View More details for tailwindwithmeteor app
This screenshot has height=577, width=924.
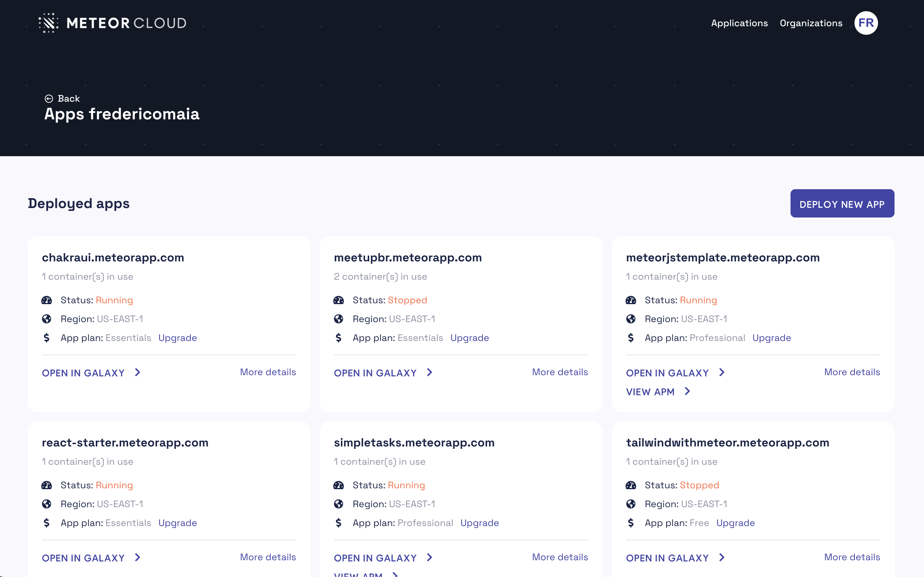click(x=852, y=557)
